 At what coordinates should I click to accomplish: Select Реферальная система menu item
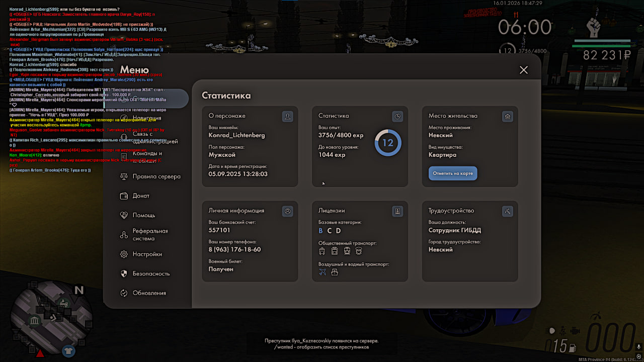[150, 235]
